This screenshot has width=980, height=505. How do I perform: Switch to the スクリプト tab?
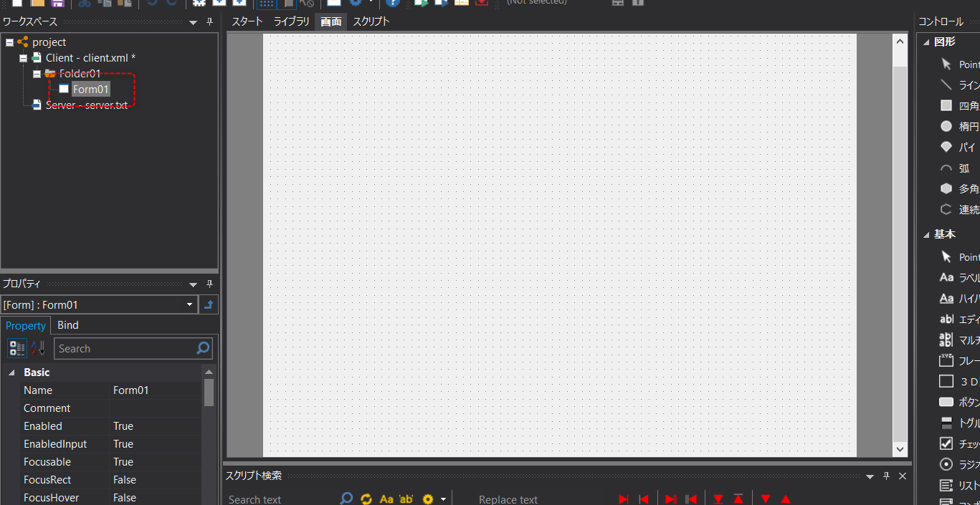(x=371, y=21)
